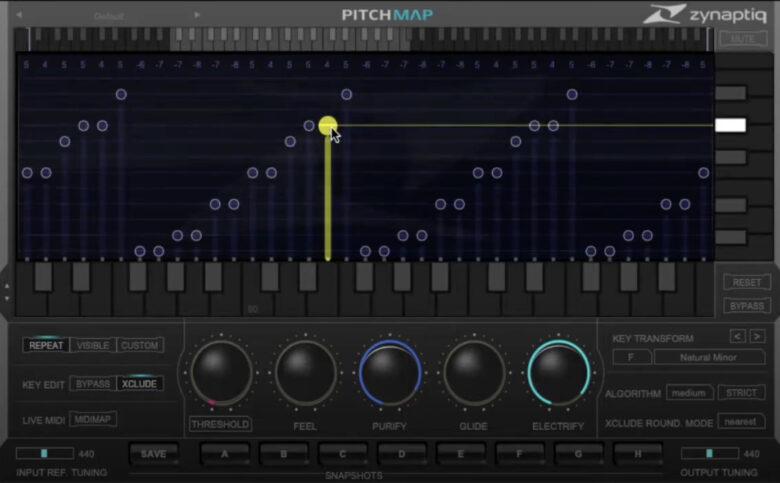Recall snapshot F
The image size is (780, 483).
click(519, 454)
